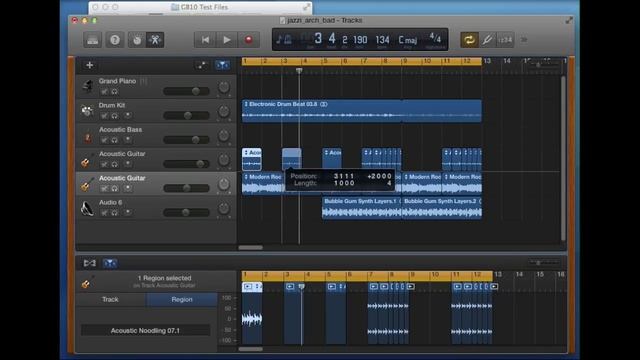Open the C maj key signature popup

pyautogui.click(x=408, y=40)
